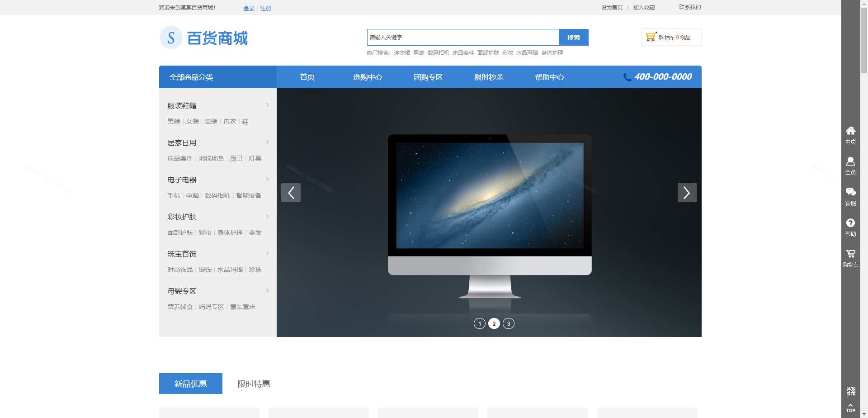Viewport: 868px width, 418px height.
Task: Click hot search term 数码相机
Action: click(438, 53)
